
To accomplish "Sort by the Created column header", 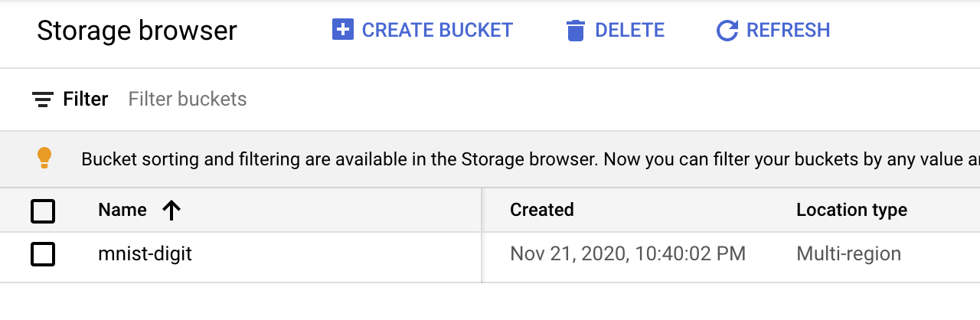I will click(542, 211).
